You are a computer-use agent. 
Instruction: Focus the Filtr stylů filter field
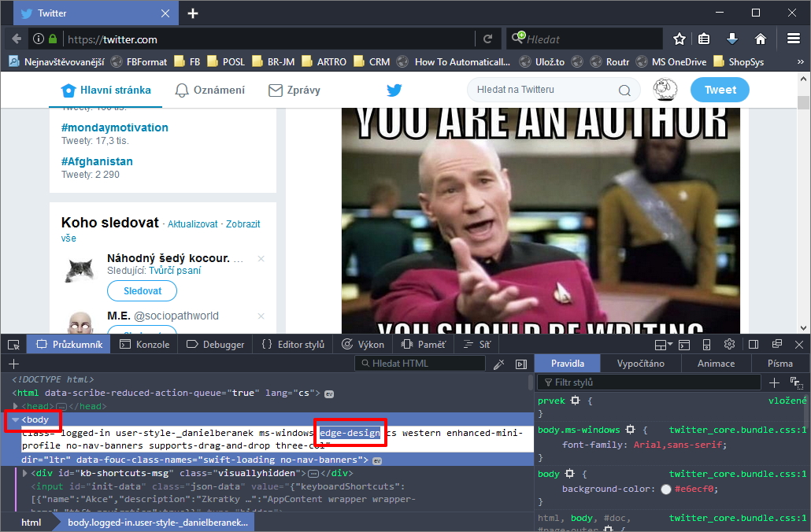coord(649,382)
